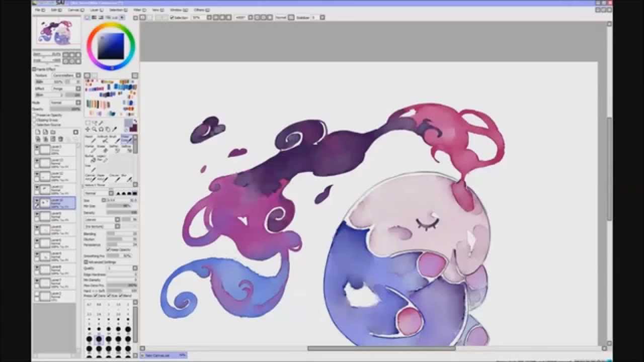Click the Selection Source option
This screenshot has width=644, height=362.
point(34,125)
